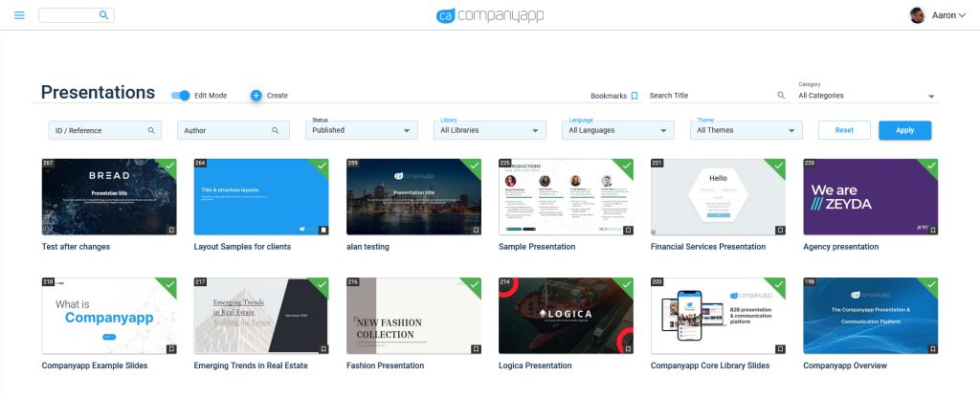Click the Search Title magnifier icon
The height and width of the screenshot is (399, 980).
(781, 96)
